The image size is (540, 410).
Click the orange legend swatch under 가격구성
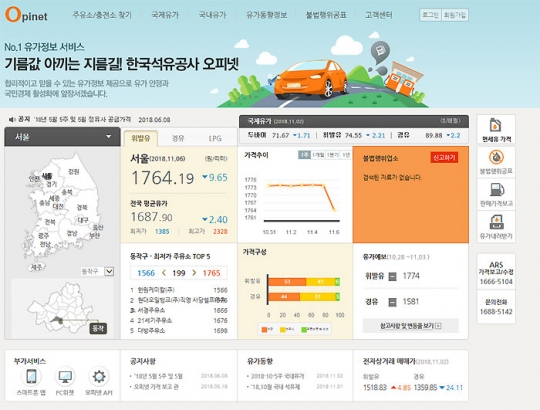coord(264,329)
